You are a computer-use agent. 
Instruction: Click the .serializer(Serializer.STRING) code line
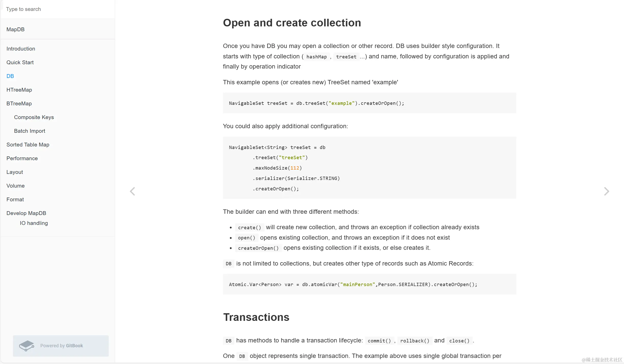(296, 178)
